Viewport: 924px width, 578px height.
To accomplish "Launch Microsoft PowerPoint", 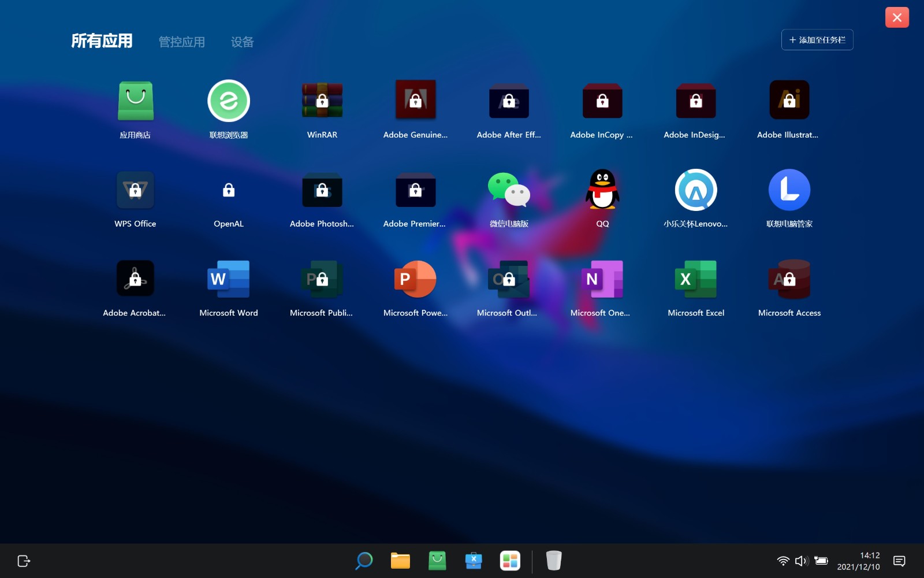I will pyautogui.click(x=416, y=279).
